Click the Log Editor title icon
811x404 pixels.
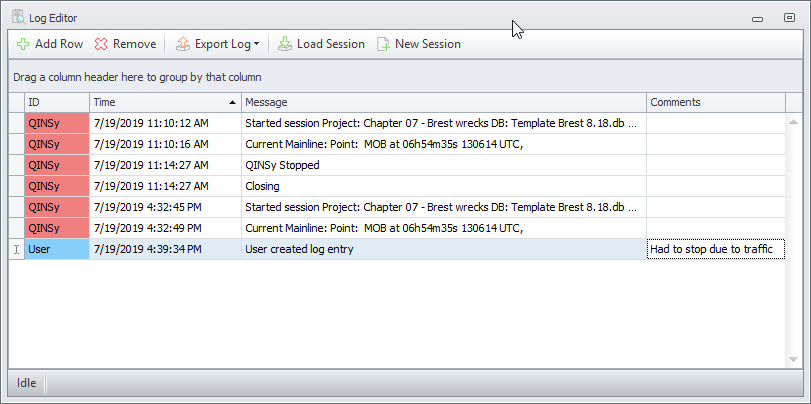click(x=18, y=18)
